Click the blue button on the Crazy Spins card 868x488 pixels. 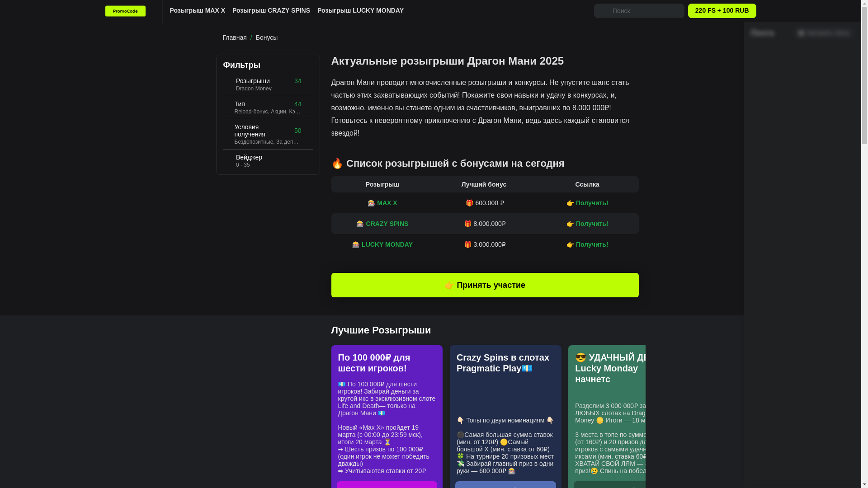pos(505,484)
